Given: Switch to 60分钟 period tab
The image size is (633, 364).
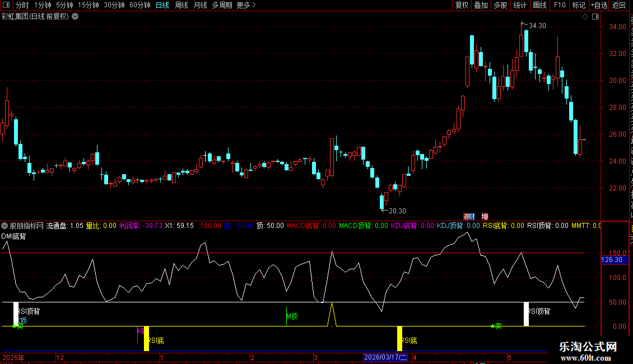Looking at the screenshot, I should 140,5.
